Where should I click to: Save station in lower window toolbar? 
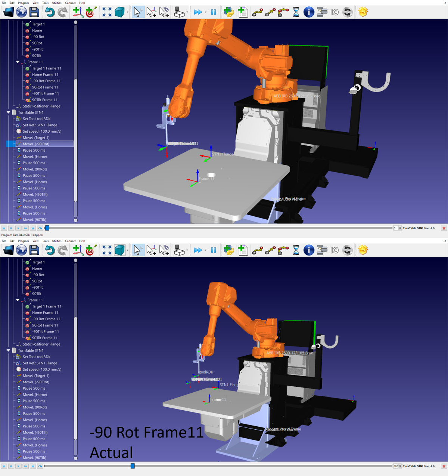34,250
